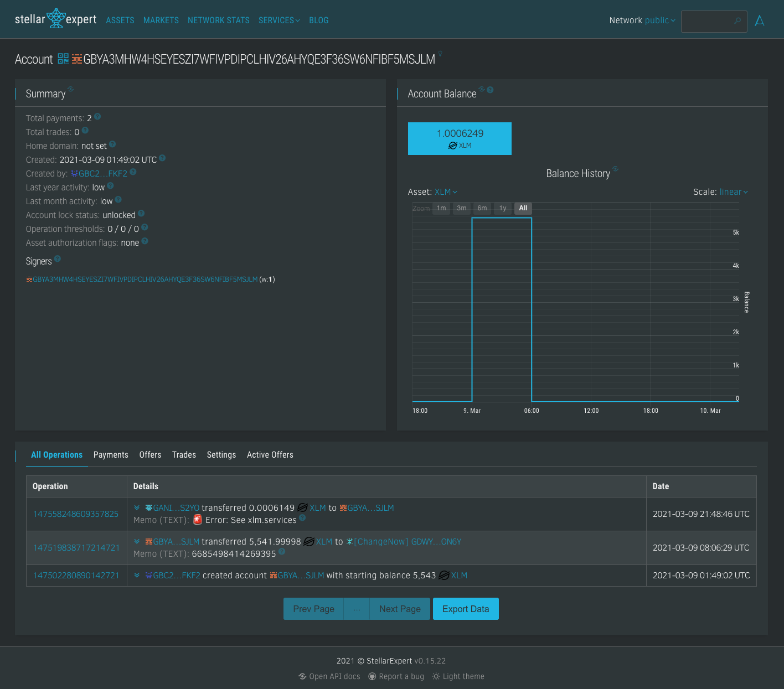Show help for 'Error: See xlm.services' memo
This screenshot has height=689, width=784.
tap(302, 518)
